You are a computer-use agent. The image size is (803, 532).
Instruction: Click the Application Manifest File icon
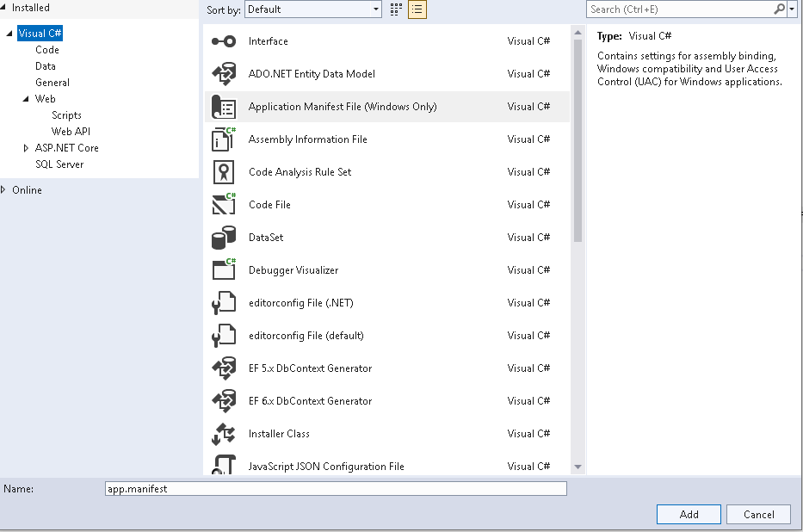tap(224, 107)
